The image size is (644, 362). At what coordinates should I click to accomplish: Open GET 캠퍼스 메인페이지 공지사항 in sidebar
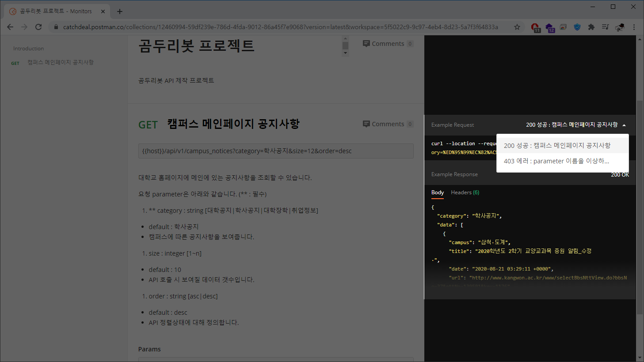(52, 63)
